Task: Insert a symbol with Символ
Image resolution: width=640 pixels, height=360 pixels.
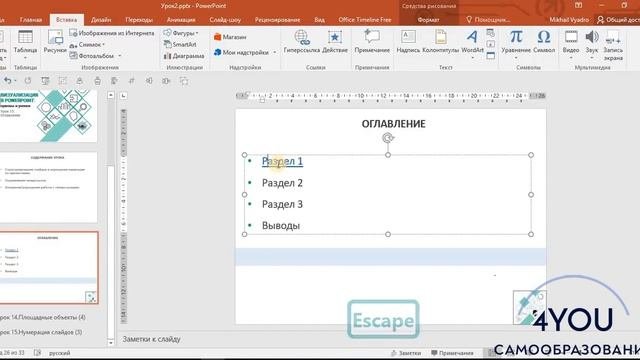Action: click(544, 42)
